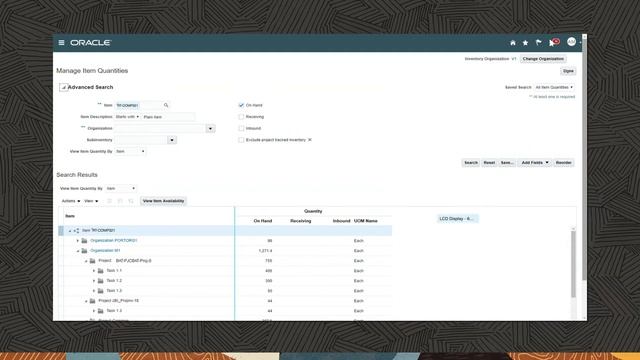Remove the Exclude project tracked inventory field
The height and width of the screenshot is (360, 640).
tap(310, 140)
